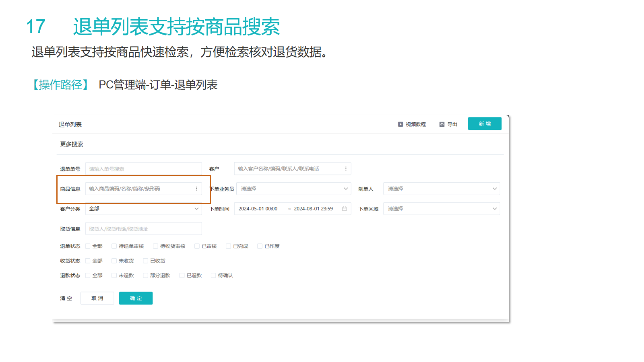The image size is (644, 362).
Task: Check the 待确认 box
Action: tap(213, 276)
